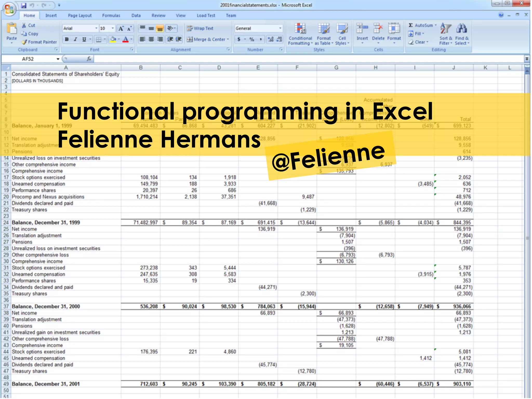Expand the Name Box dropdown arrow
532x399 pixels.
(58, 59)
